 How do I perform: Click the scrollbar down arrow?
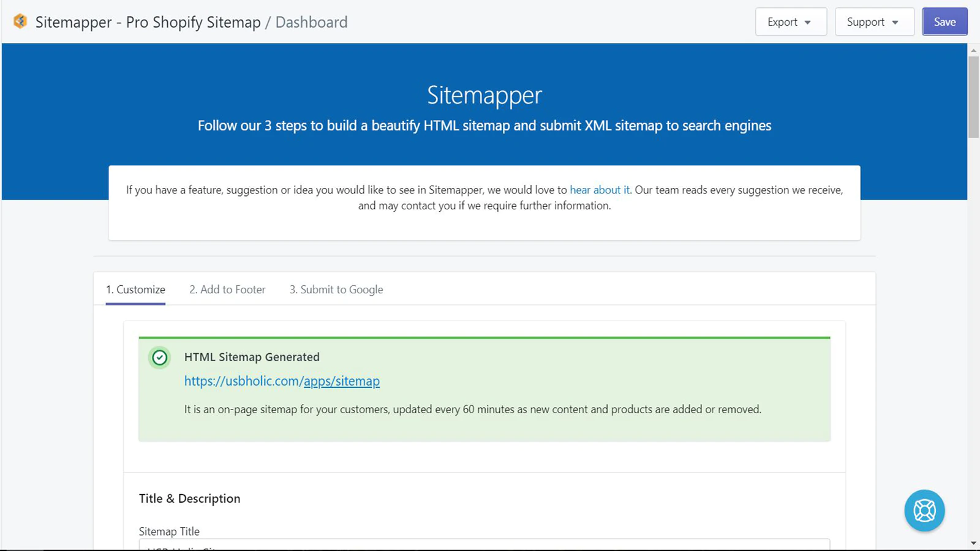pos(973,543)
